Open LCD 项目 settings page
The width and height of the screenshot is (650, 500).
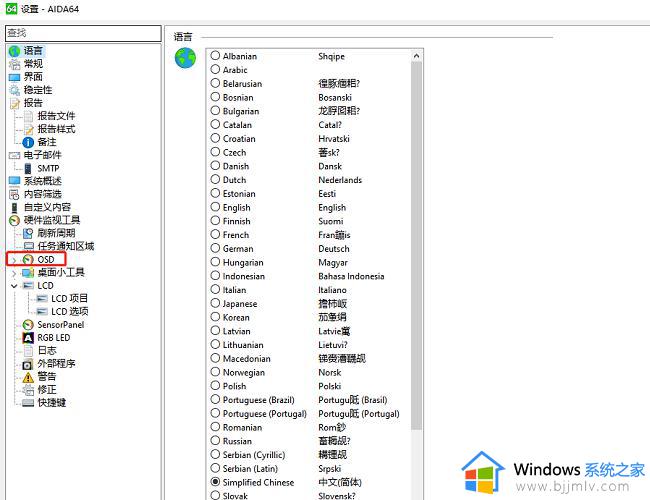pos(69,299)
